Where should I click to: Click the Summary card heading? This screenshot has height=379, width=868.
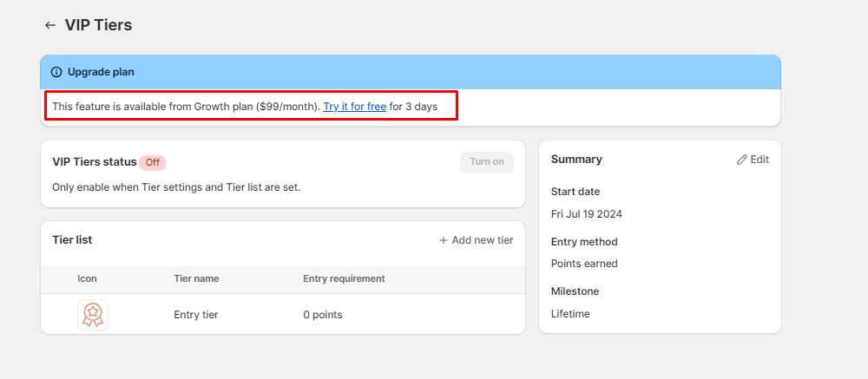[x=576, y=160]
